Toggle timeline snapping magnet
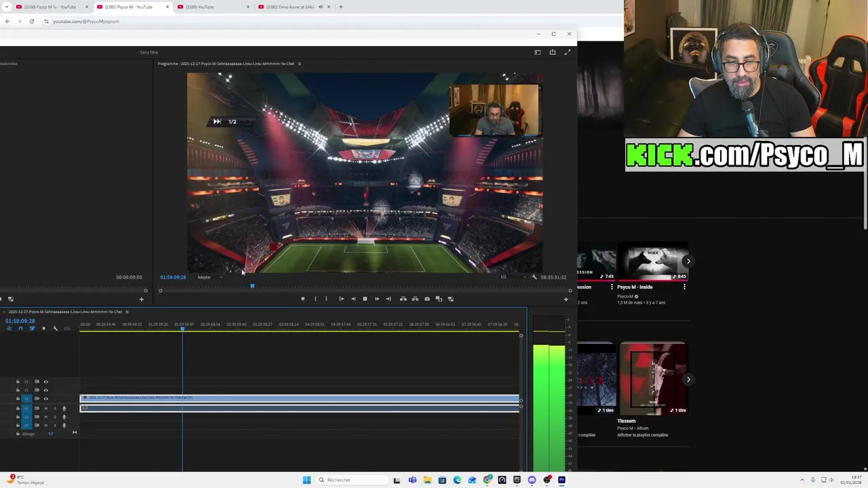 [x=20, y=329]
